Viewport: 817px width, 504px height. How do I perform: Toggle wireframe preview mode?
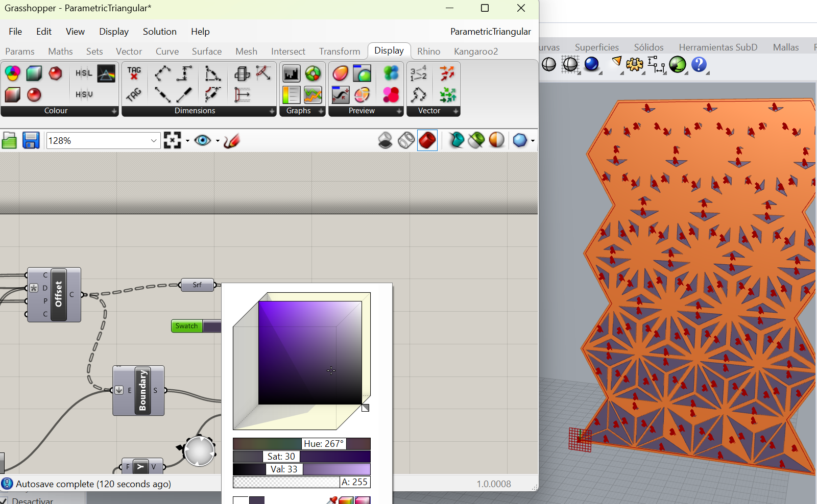[x=406, y=140]
